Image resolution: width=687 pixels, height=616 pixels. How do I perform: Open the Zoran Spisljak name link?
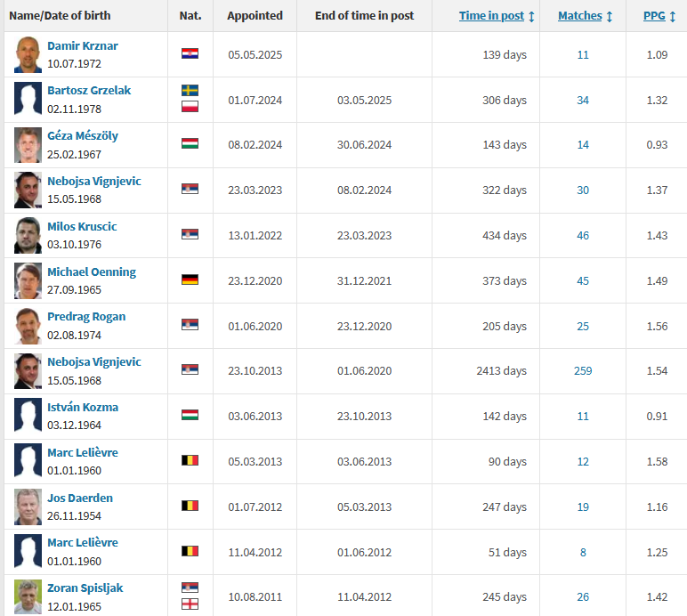(85, 588)
